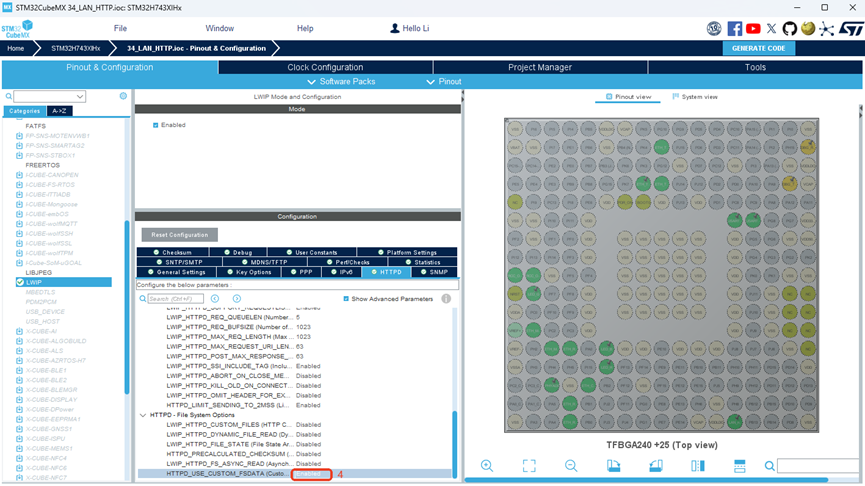Zoom in on the pinout view

(487, 466)
